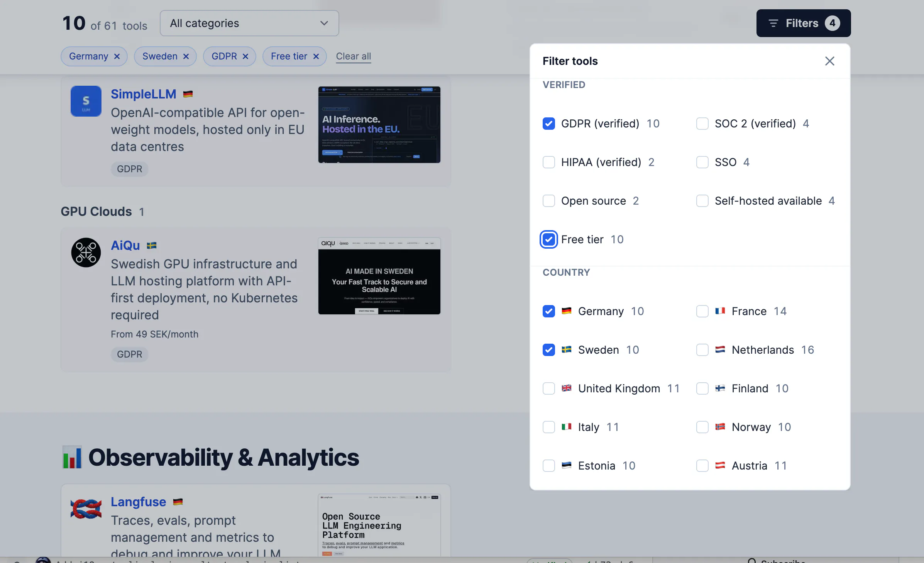
Task: Check the Netherlands country checkbox
Action: click(x=702, y=350)
